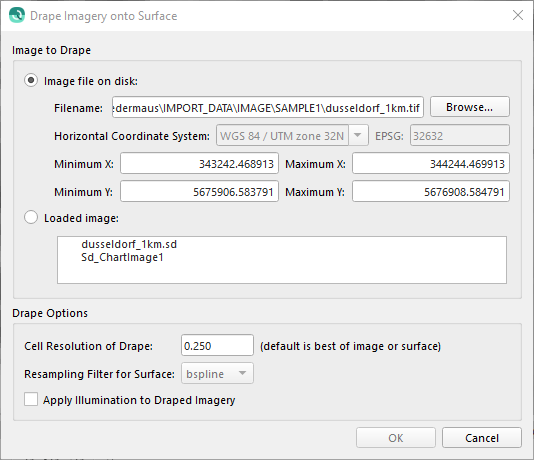Select dusseldorf_1km.sd in the loaded image list
The height and width of the screenshot is (460, 534).
(129, 244)
